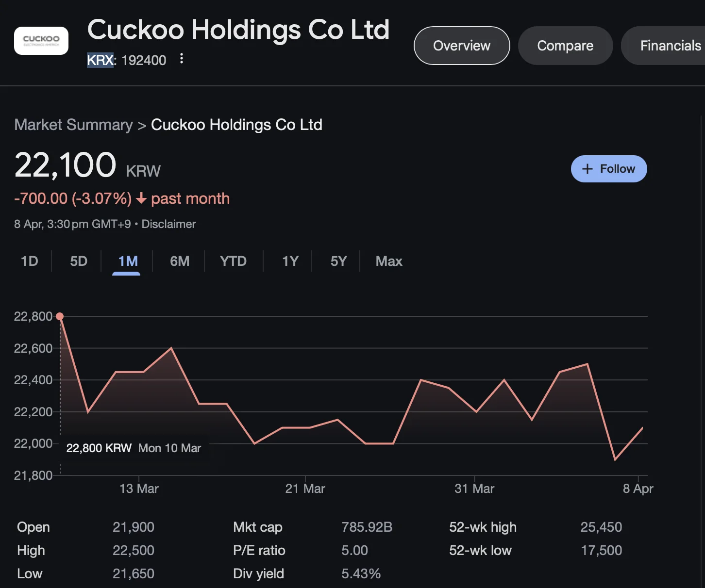Click the Div yield value 5.43%
The height and width of the screenshot is (588, 705).
pyautogui.click(x=361, y=574)
